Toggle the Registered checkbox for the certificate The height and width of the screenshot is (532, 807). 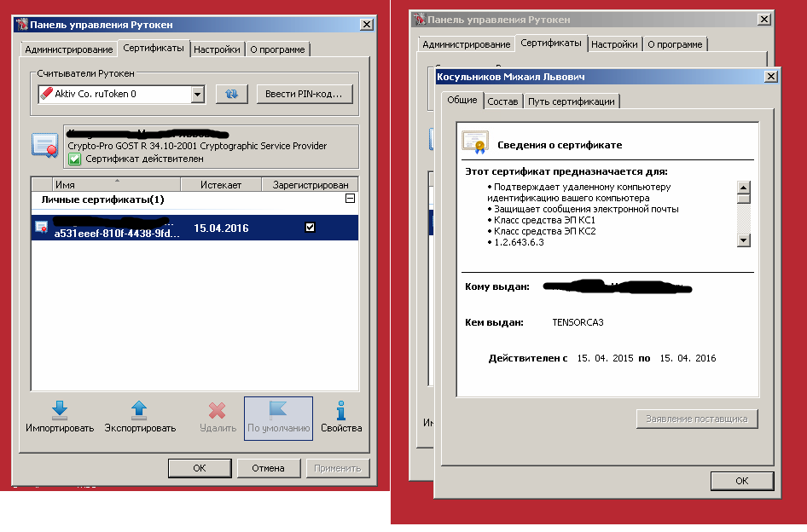[x=311, y=228]
